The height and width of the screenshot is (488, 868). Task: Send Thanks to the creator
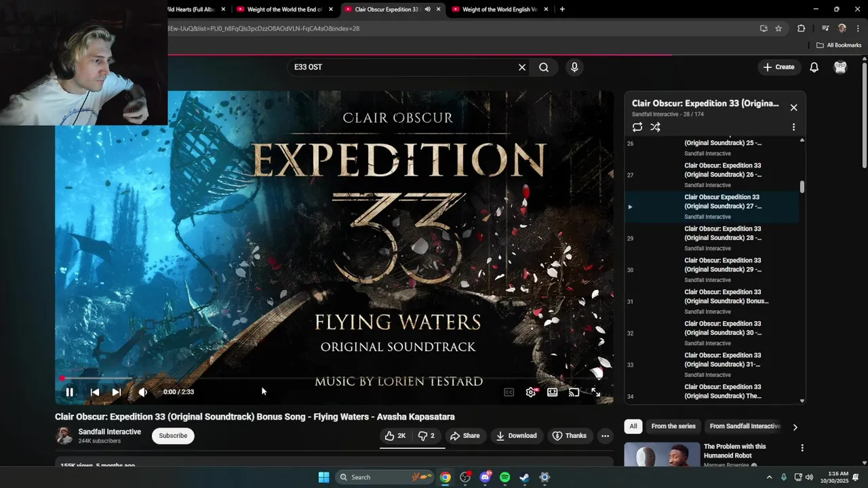click(x=569, y=436)
